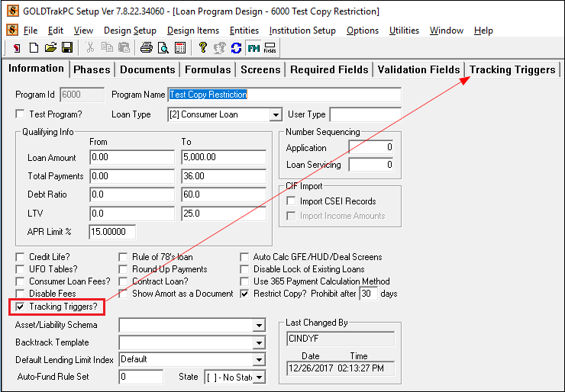Toggle Disable Lock of Existing Loans
This screenshot has height=392, width=565.
[244, 269]
